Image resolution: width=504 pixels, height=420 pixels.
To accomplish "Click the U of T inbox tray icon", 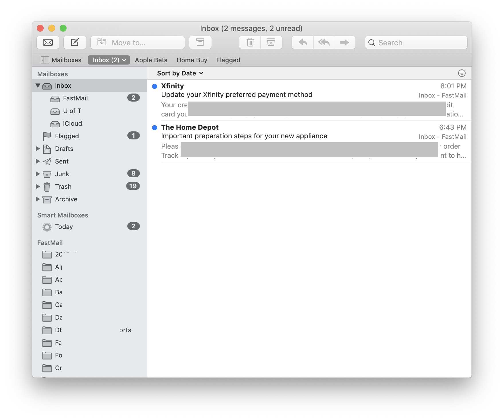I will tap(55, 111).
